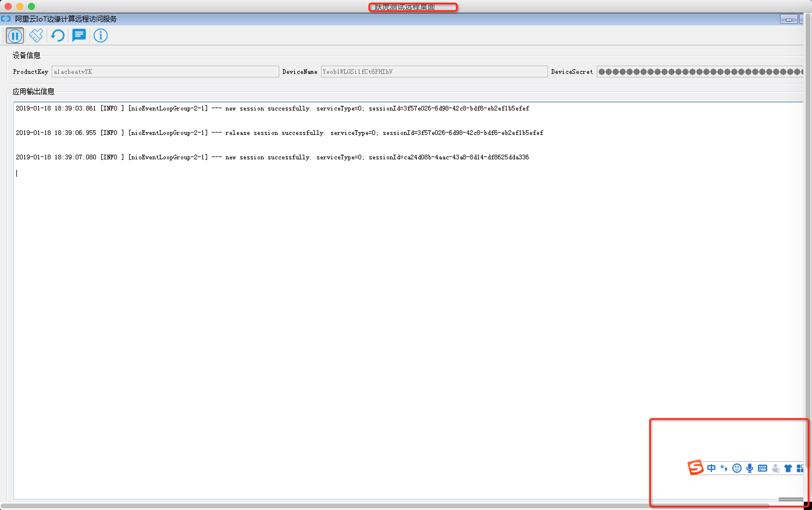This screenshot has width=812, height=510.
Task: Click the blue refresh arrow icon
Action: click(58, 36)
